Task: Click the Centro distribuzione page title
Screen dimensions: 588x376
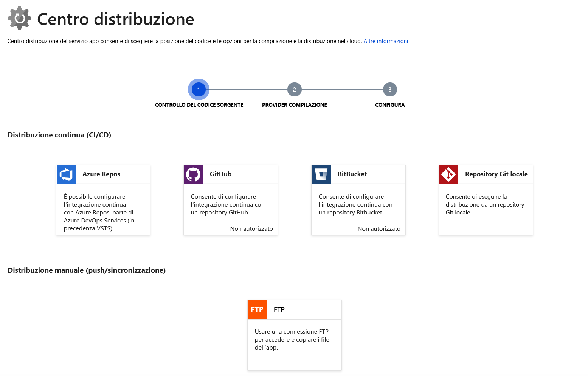Action: click(x=116, y=19)
